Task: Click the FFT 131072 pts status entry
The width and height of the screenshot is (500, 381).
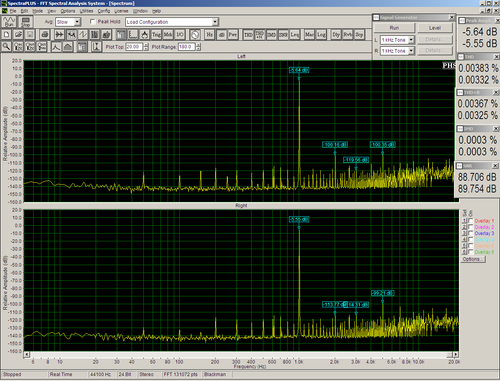Action: tap(181, 374)
